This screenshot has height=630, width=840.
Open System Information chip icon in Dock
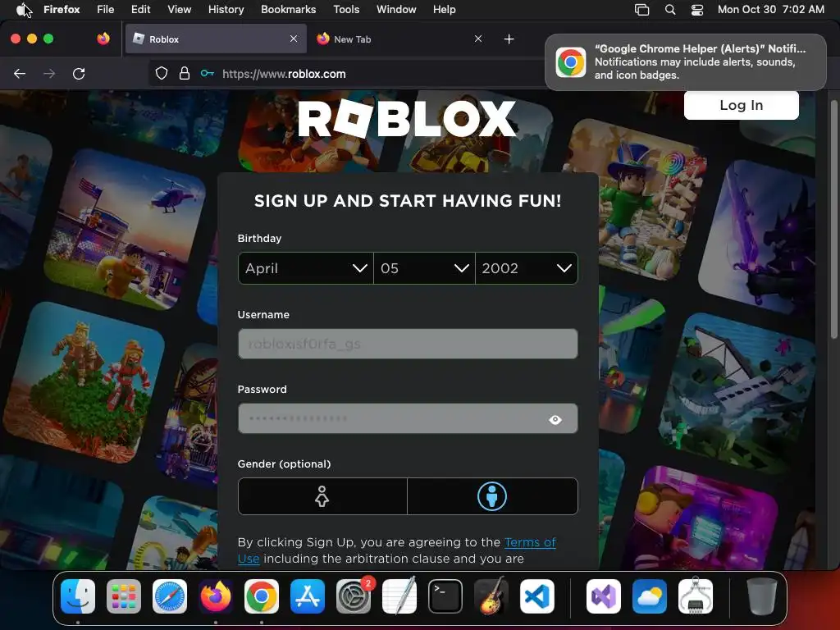pyautogui.click(x=696, y=596)
